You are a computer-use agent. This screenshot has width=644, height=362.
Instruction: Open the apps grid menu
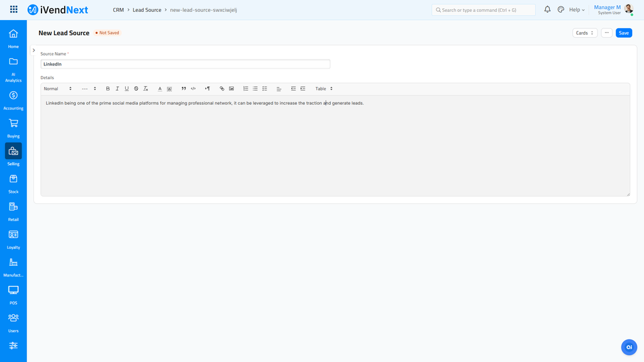[x=14, y=9]
